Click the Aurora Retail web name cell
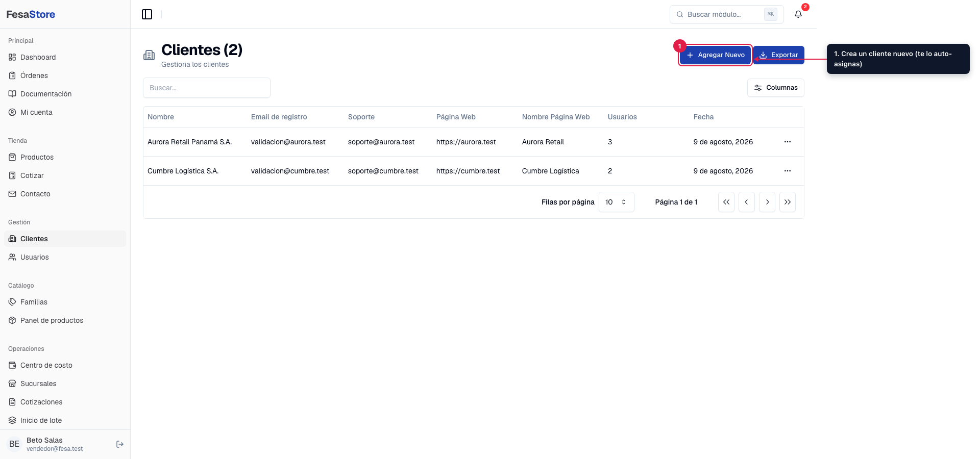Screen dimensions: 980x459 [543, 142]
